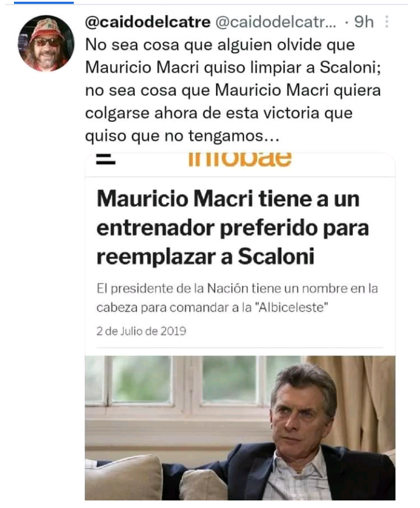Open the caidodelcatre profile avatar
Screen dimensions: 420x508
[46, 43]
